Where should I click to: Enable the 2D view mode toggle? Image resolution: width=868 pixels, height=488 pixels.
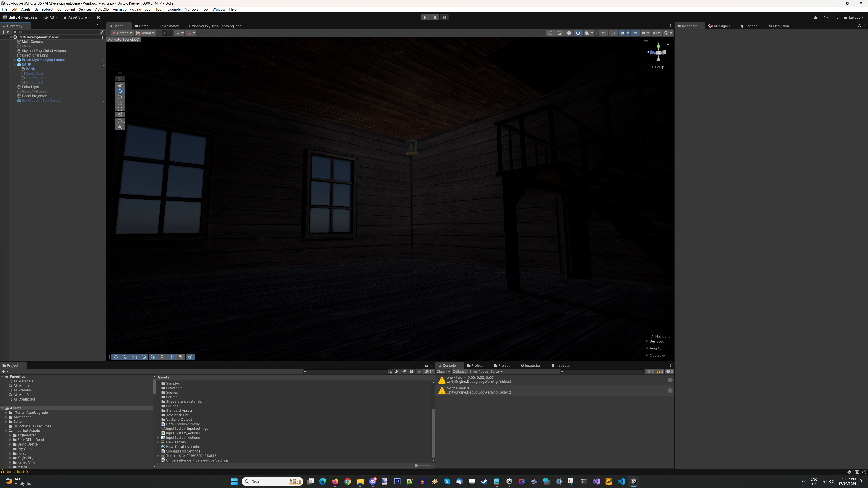604,33
